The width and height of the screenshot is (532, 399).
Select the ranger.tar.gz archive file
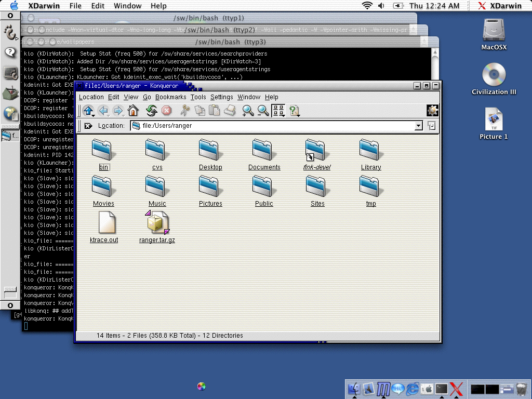pyautogui.click(x=157, y=227)
